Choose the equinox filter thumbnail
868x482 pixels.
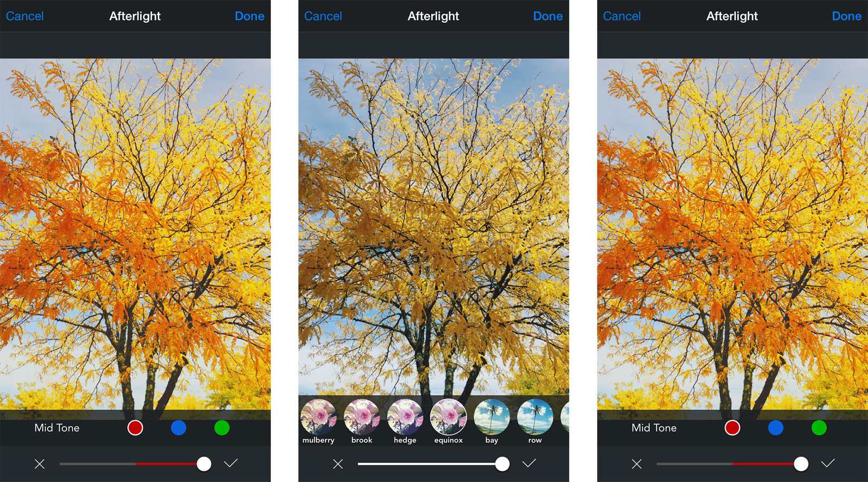(x=449, y=417)
